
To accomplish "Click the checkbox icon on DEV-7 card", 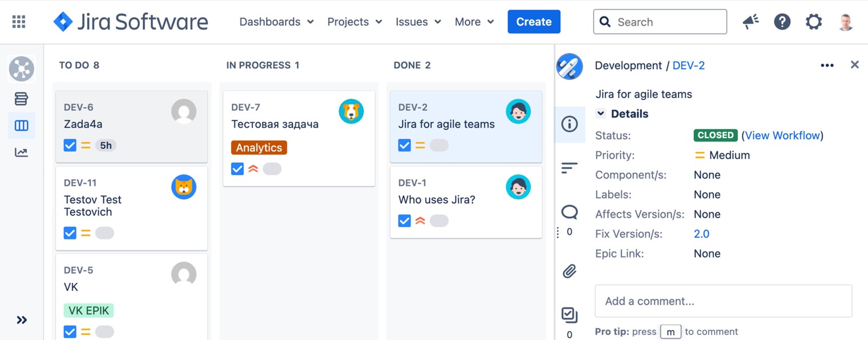I will pos(238,169).
